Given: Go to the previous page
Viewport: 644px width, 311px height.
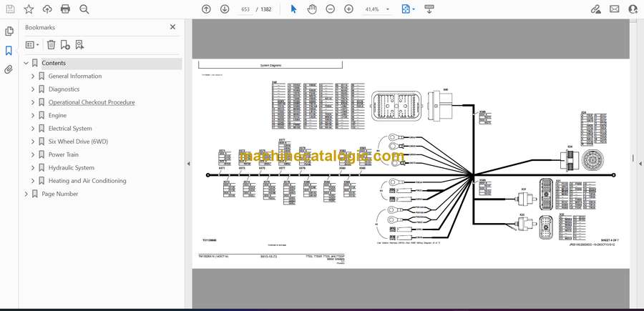Looking at the screenshot, I should 206,9.
